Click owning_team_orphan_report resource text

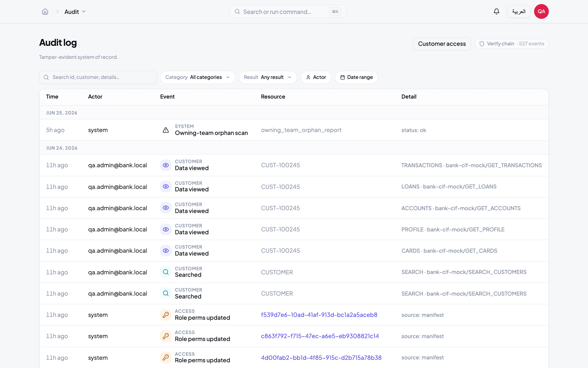click(x=301, y=130)
